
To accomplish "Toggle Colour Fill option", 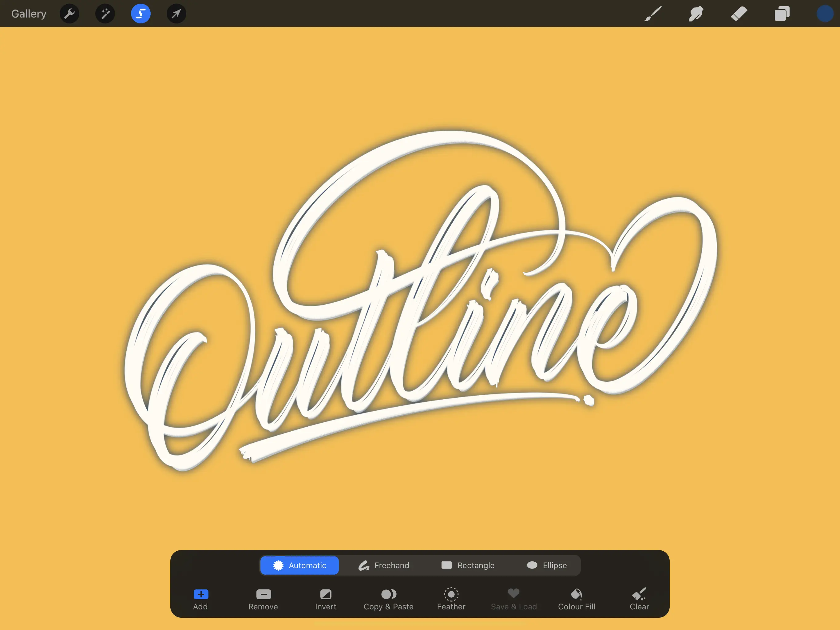I will [577, 600].
